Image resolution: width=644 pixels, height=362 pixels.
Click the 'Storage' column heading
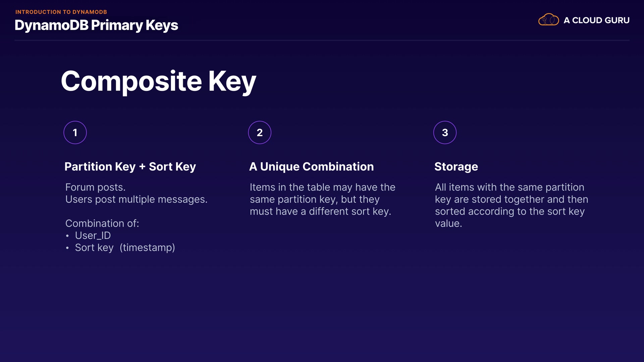click(x=456, y=167)
